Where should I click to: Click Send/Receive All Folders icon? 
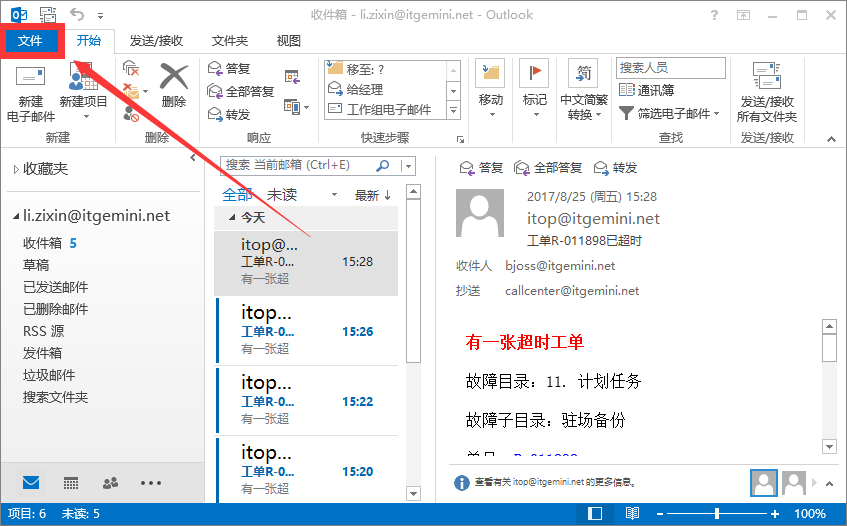(766, 78)
